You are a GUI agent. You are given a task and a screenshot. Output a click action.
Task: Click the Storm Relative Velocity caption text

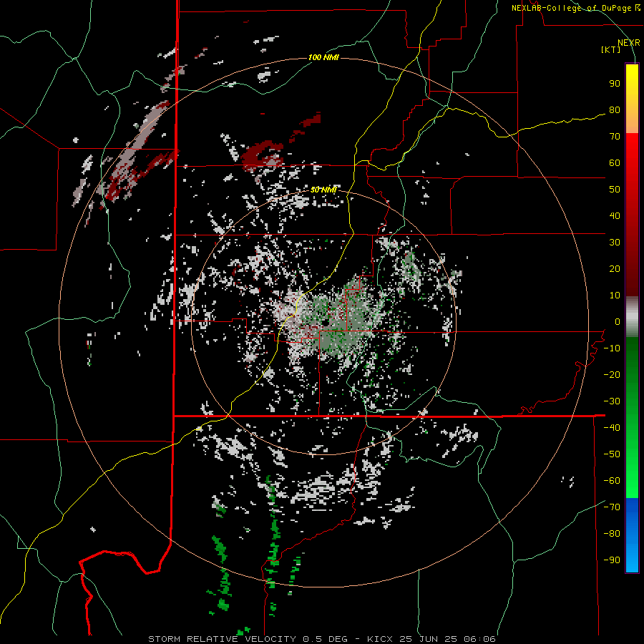(x=321, y=639)
